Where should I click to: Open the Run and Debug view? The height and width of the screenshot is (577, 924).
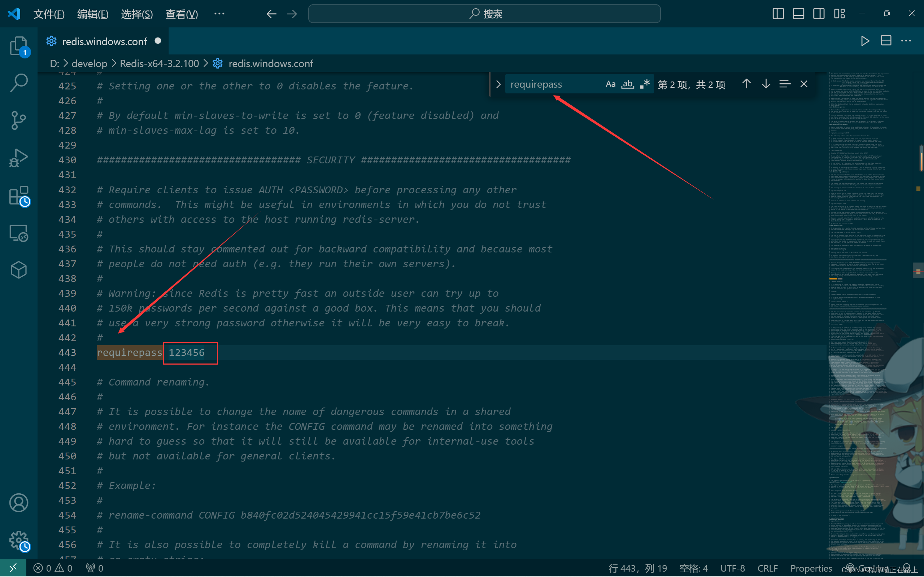tap(18, 158)
